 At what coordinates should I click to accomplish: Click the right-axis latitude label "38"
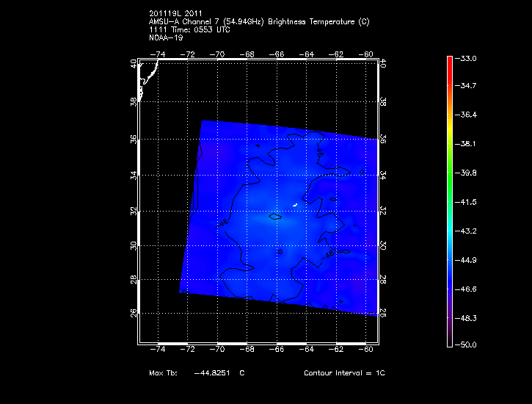(383, 101)
